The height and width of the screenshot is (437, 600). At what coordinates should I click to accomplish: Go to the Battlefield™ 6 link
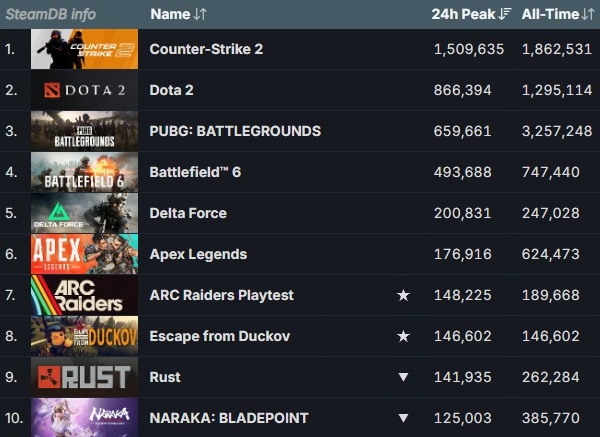195,172
